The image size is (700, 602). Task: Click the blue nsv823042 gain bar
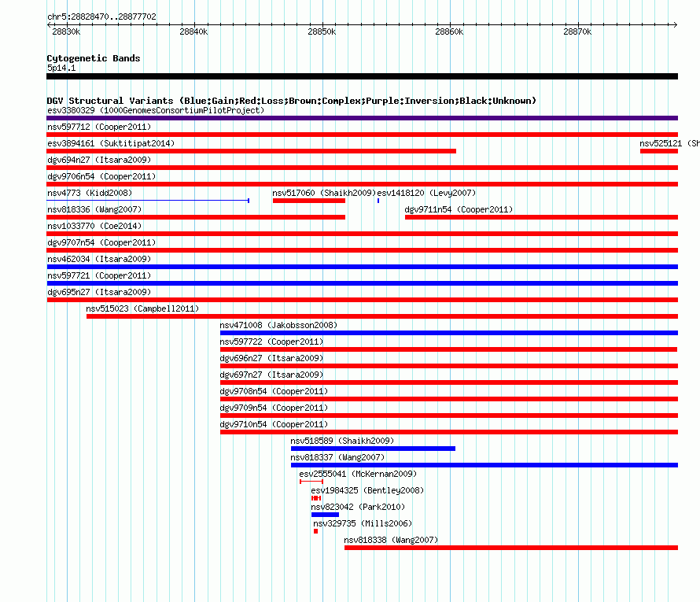click(325, 515)
